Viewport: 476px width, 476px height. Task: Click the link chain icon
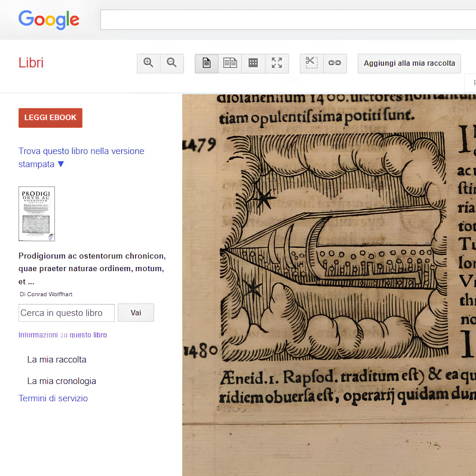[x=335, y=63]
